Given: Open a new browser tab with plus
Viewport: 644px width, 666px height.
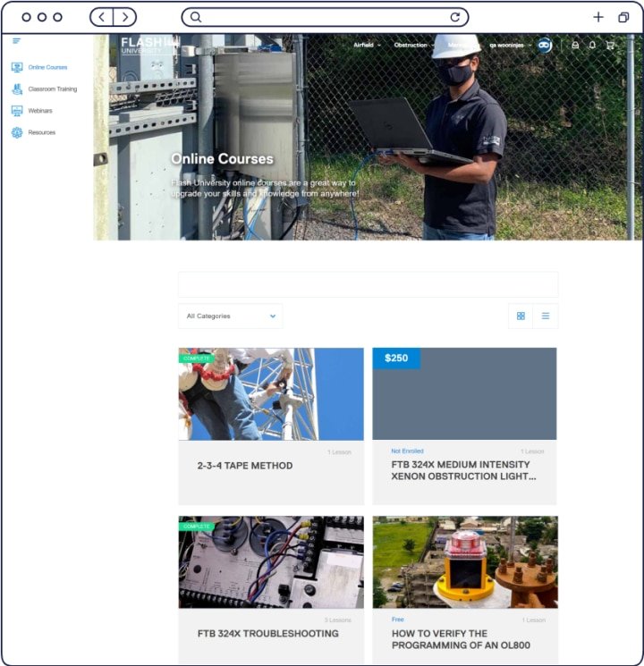Looking at the screenshot, I should point(598,17).
